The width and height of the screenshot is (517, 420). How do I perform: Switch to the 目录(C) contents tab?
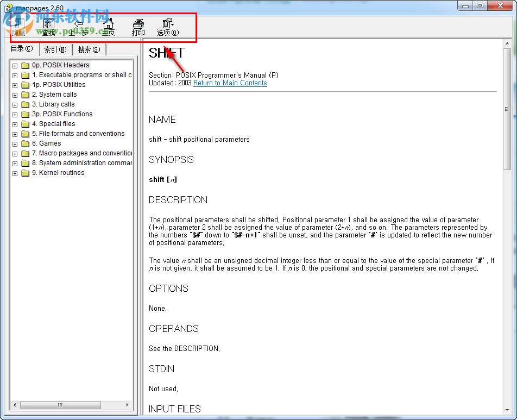(22, 49)
